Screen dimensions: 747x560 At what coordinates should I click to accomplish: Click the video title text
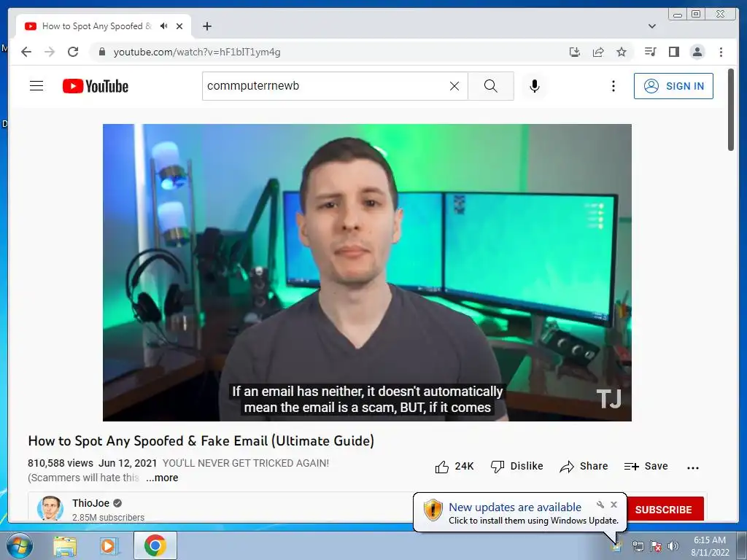[x=201, y=441]
